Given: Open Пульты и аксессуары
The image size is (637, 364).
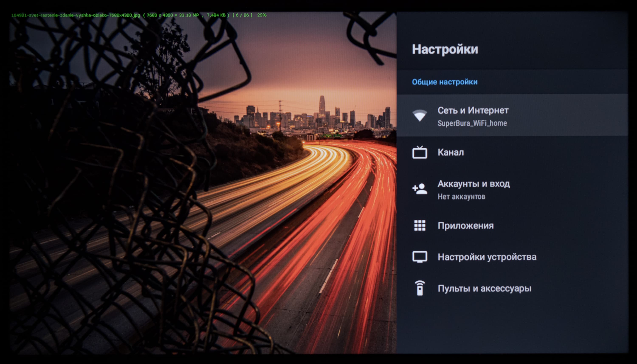Looking at the screenshot, I should coord(484,288).
